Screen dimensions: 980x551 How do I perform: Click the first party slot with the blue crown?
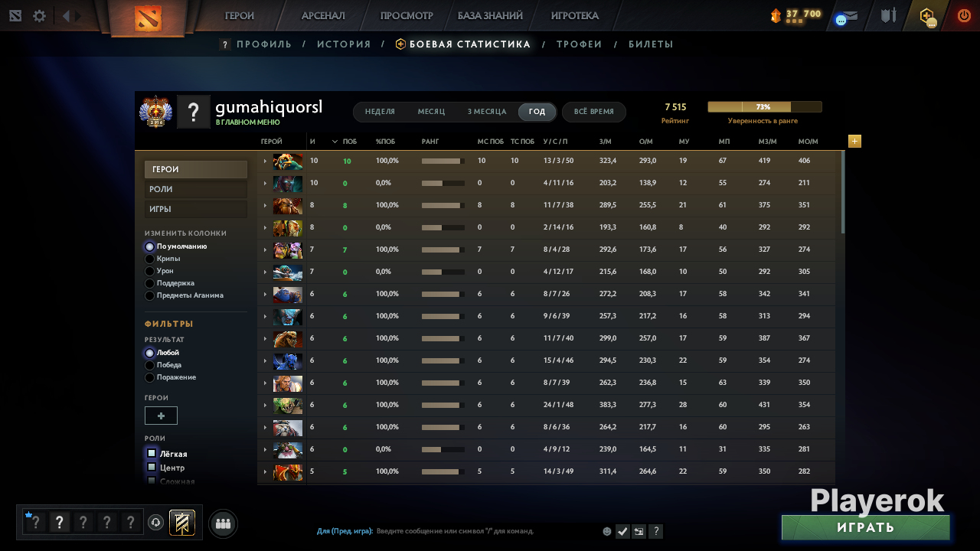[x=34, y=523]
